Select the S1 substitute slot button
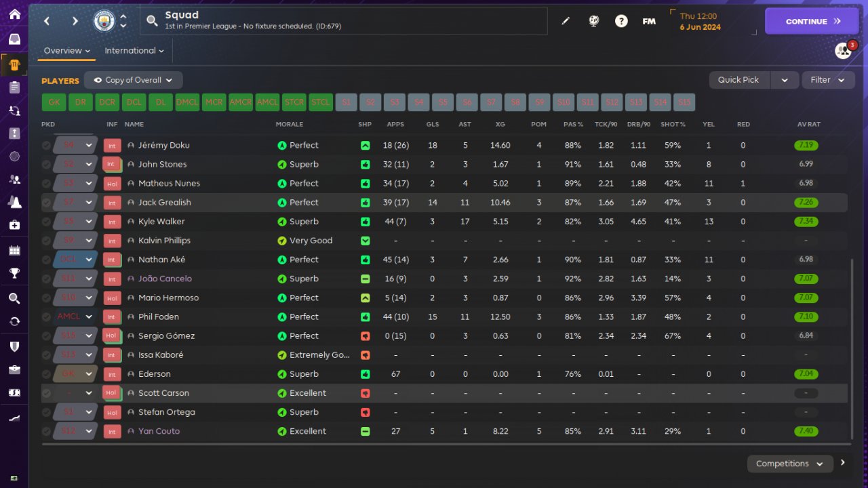This screenshot has width=868, height=488. [x=346, y=102]
